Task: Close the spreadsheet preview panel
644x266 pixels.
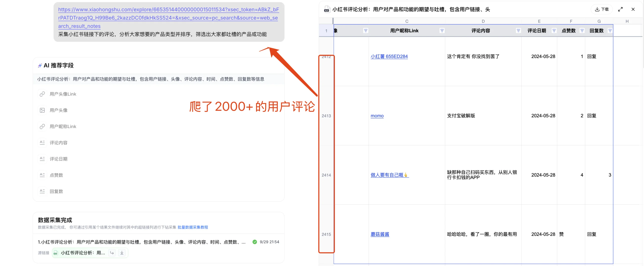Action: 633,9
